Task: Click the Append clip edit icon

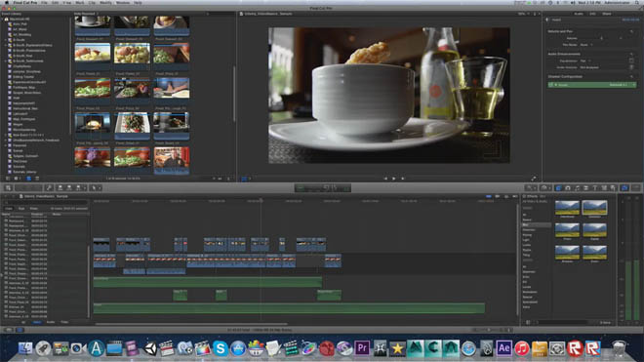Action: pyautogui.click(x=78, y=187)
